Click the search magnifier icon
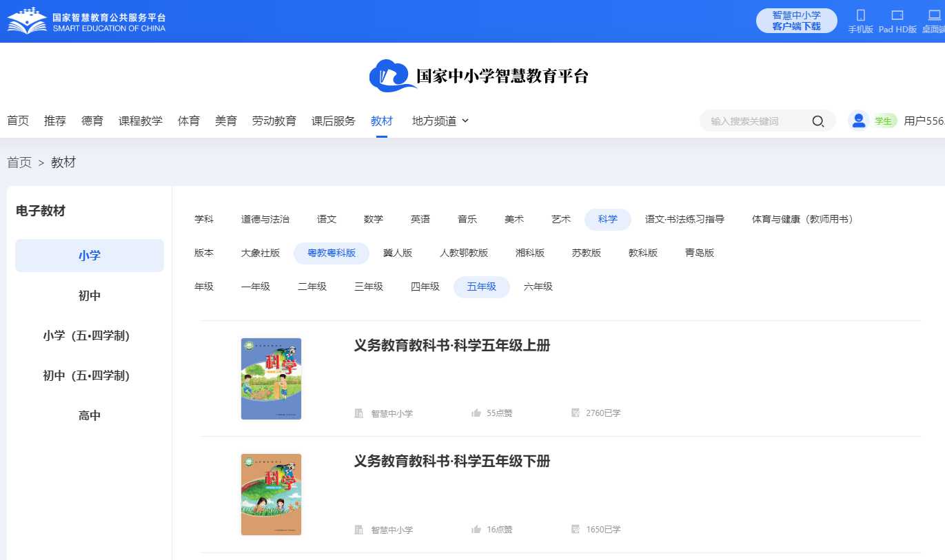The width and height of the screenshot is (945, 560). [818, 121]
